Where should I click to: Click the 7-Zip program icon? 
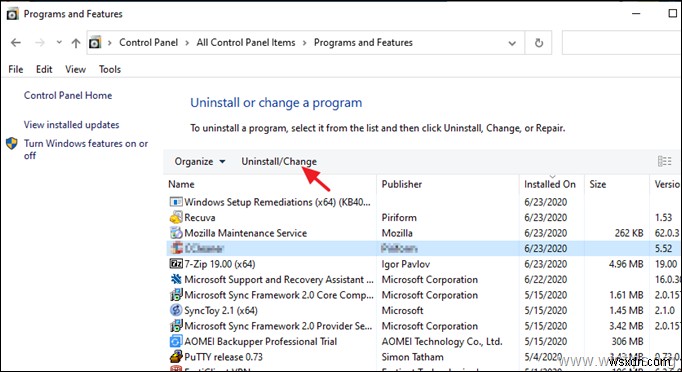pos(176,264)
